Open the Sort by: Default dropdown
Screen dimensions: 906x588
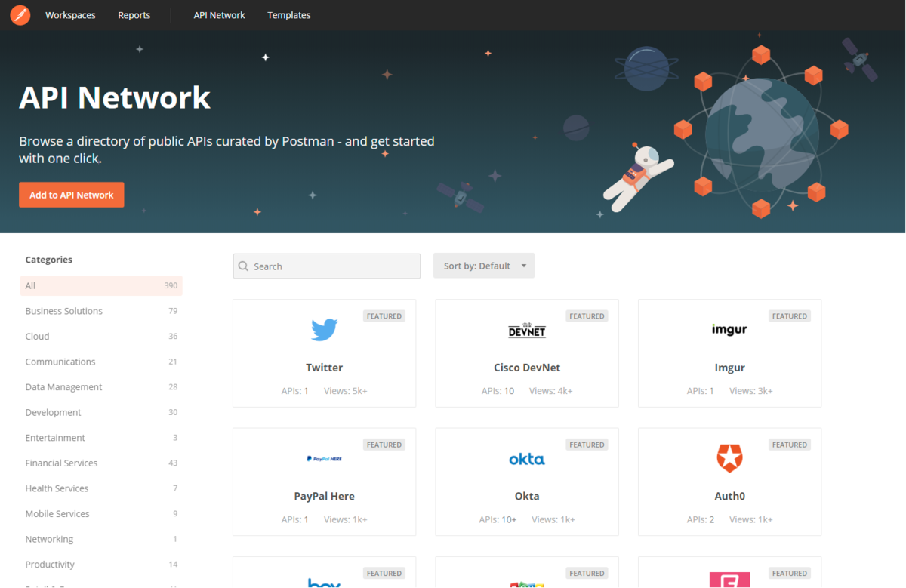[484, 266]
